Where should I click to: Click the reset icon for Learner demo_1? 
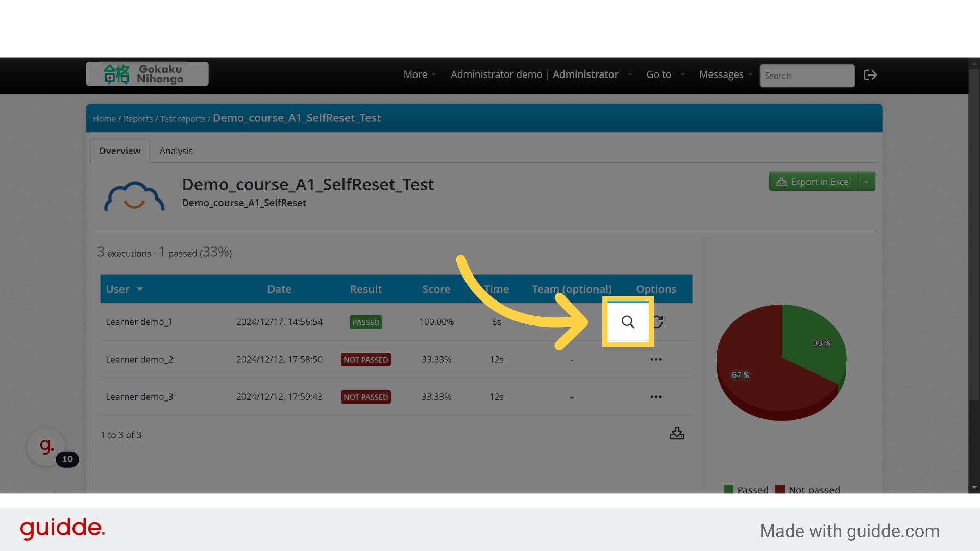point(658,322)
